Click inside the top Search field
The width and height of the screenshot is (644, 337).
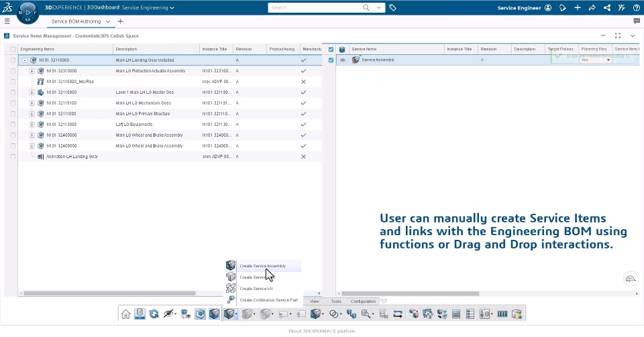click(314, 7)
